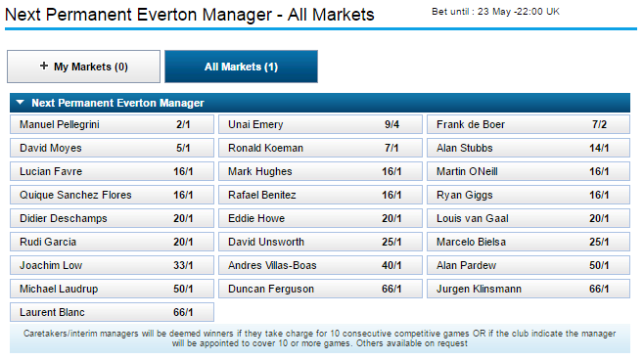Select Laurent Blanc 66/1 odds
This screenshot has height=360, width=644.
(113, 312)
